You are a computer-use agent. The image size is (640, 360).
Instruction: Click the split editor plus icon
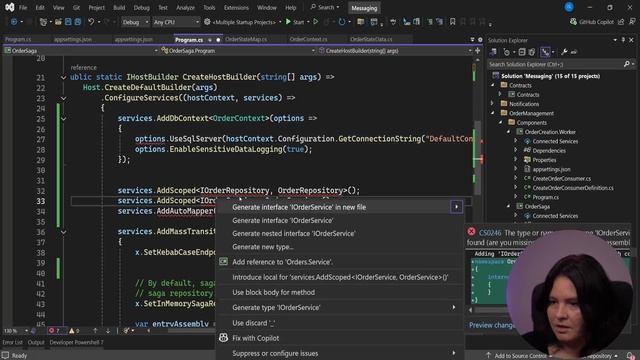[477, 51]
